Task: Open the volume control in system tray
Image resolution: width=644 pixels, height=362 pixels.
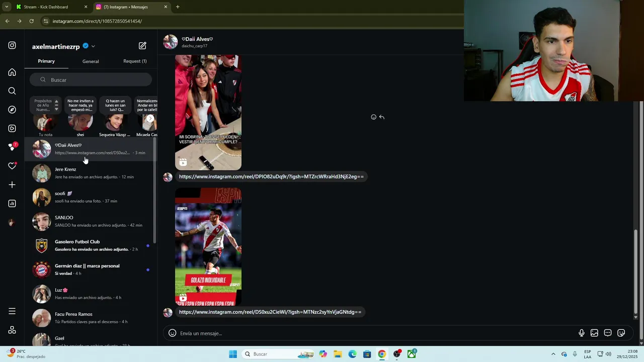Action: pyautogui.click(x=608, y=354)
